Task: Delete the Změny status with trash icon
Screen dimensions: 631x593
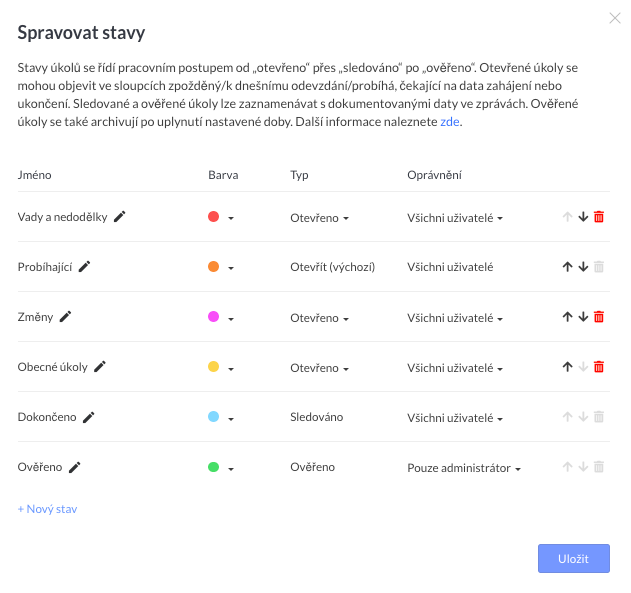Action: [x=599, y=317]
